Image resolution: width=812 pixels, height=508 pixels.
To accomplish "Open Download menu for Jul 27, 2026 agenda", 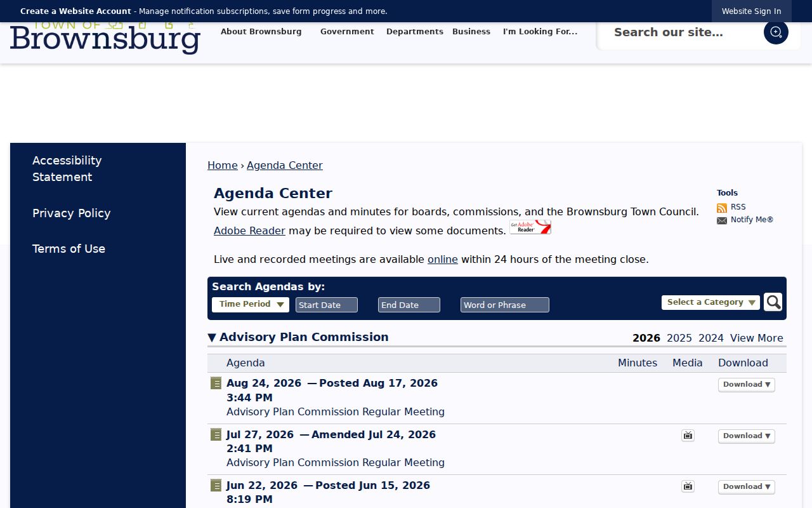I will tap(747, 436).
